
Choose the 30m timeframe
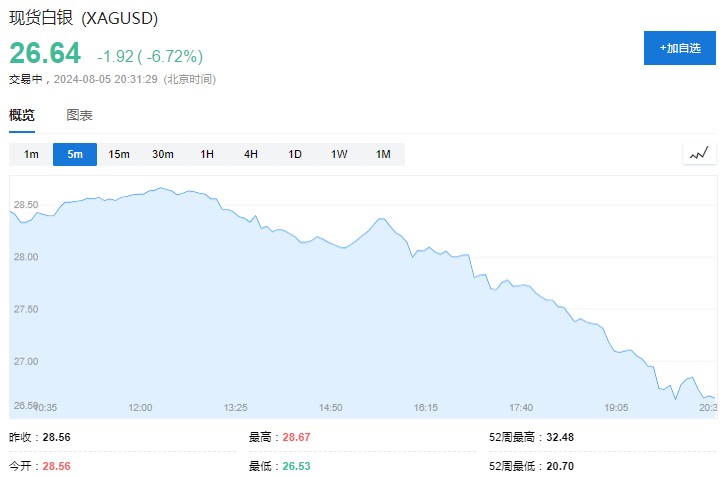pyautogui.click(x=163, y=154)
